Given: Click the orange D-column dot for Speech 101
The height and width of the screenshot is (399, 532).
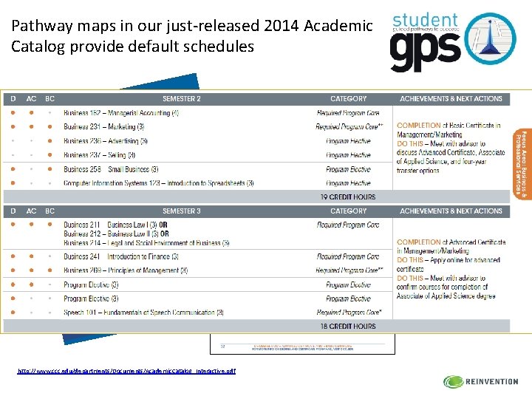Looking at the screenshot, I should [13, 312].
